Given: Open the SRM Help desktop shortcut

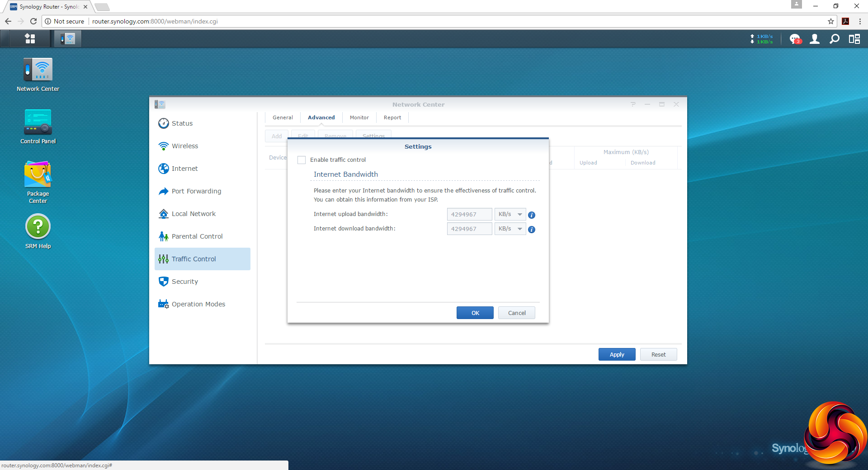Looking at the screenshot, I should 38,232.
